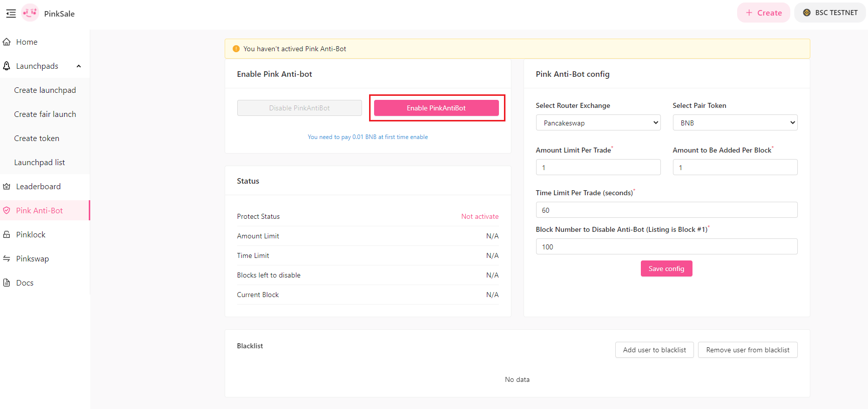Viewport: 868px width, 409px height.
Task: Click the 'Pink Anti-Bot config' panel heading
Action: coord(573,74)
